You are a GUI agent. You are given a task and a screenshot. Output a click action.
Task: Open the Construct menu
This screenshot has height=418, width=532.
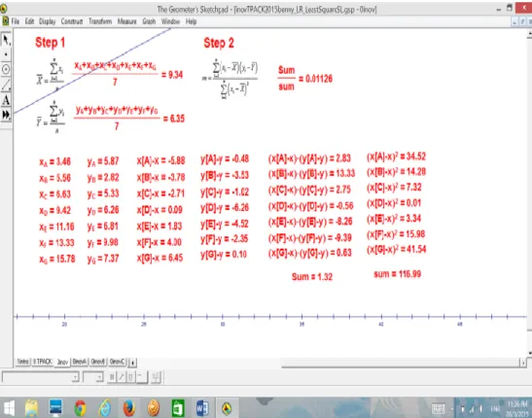72,21
